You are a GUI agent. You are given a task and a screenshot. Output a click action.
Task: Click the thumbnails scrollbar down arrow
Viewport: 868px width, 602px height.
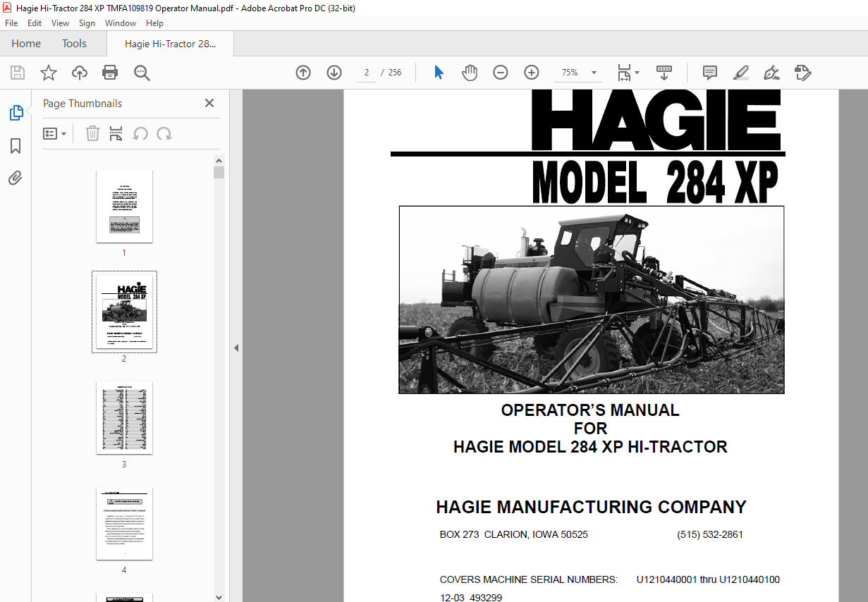click(219, 596)
